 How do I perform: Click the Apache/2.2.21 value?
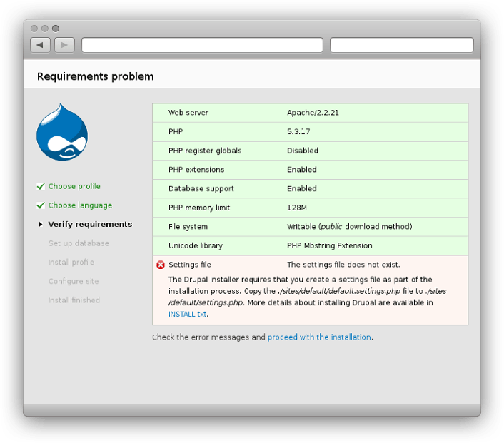[313, 113]
